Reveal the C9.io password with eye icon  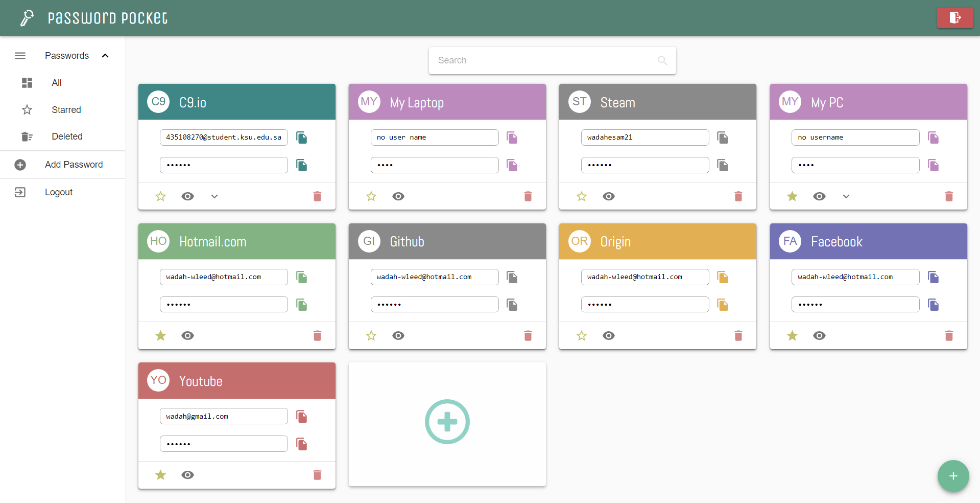188,196
